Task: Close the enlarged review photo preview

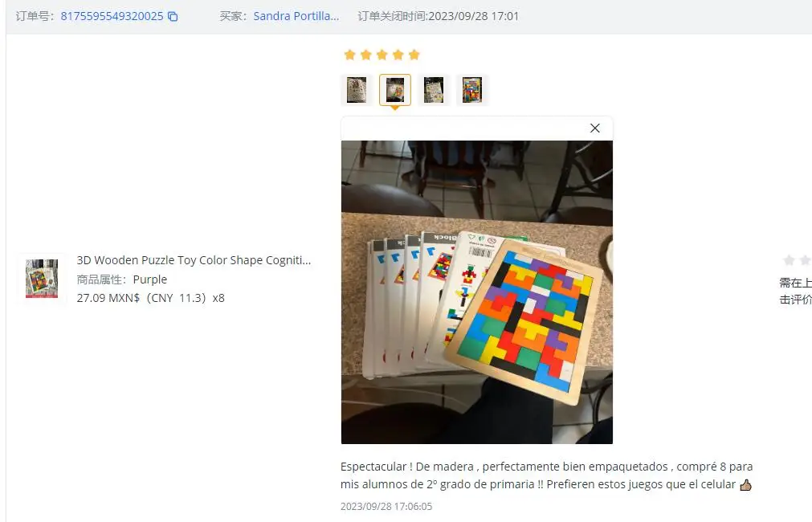Action: tap(595, 128)
